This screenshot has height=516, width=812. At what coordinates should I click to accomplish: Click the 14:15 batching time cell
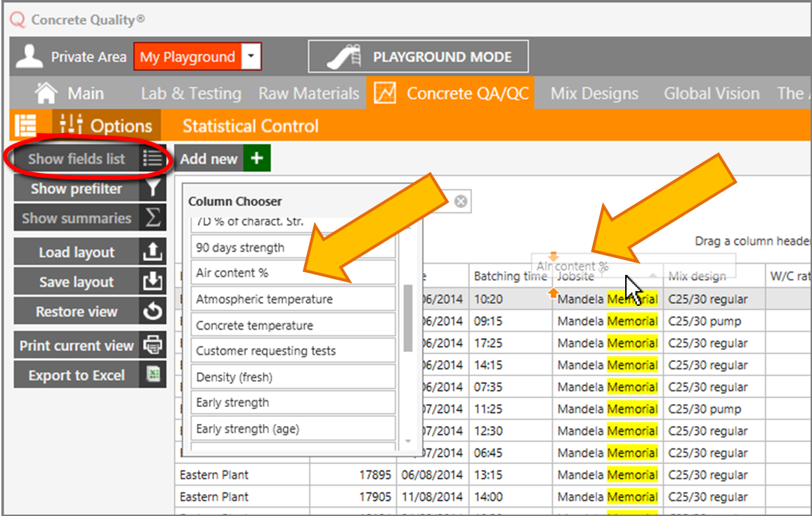click(511, 365)
